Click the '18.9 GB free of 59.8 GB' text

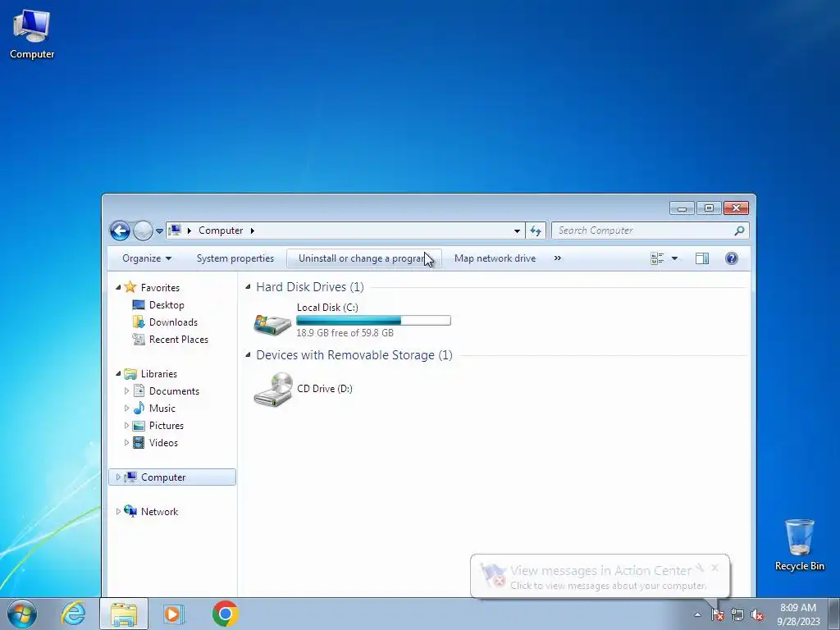click(345, 333)
